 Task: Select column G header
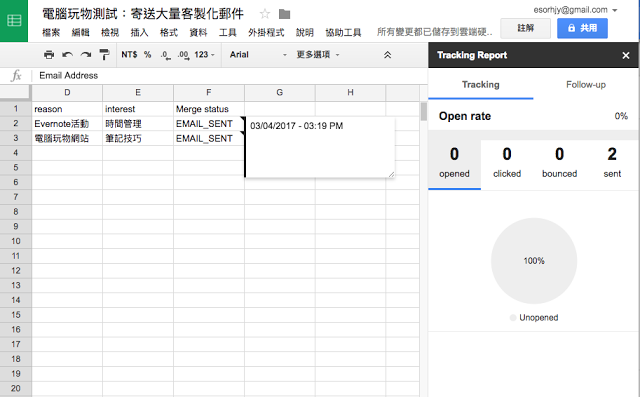click(x=280, y=93)
